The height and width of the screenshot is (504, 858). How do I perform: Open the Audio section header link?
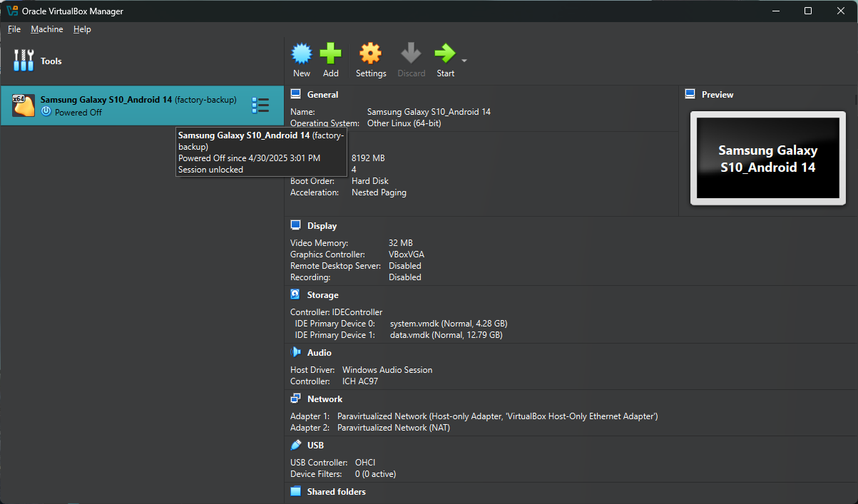point(319,353)
